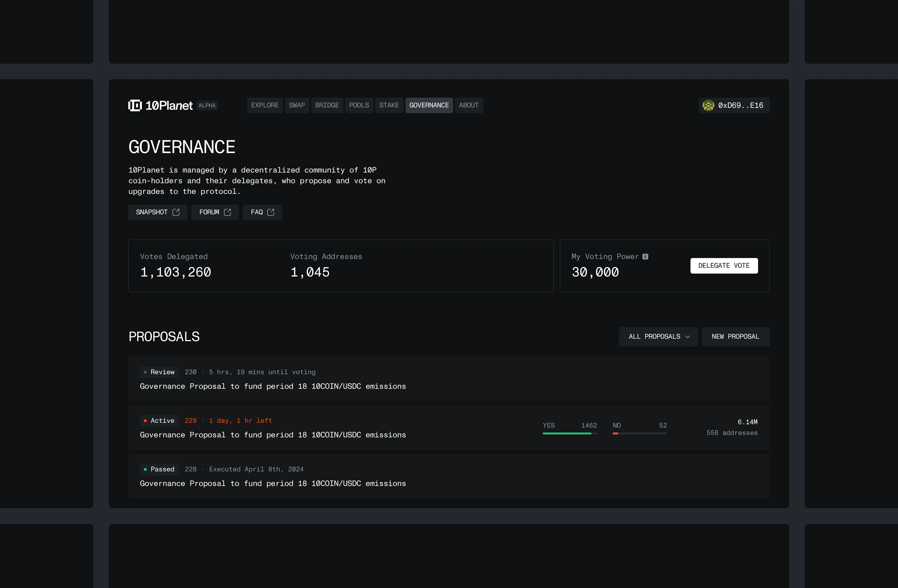
Task: Open the FAQ link button
Action: click(263, 212)
